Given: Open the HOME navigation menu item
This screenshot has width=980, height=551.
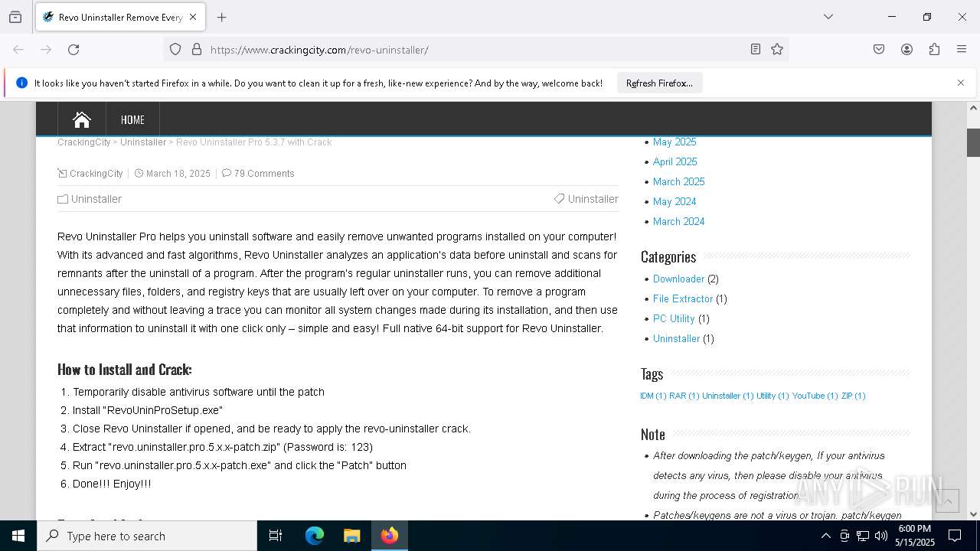Looking at the screenshot, I should [x=132, y=120].
